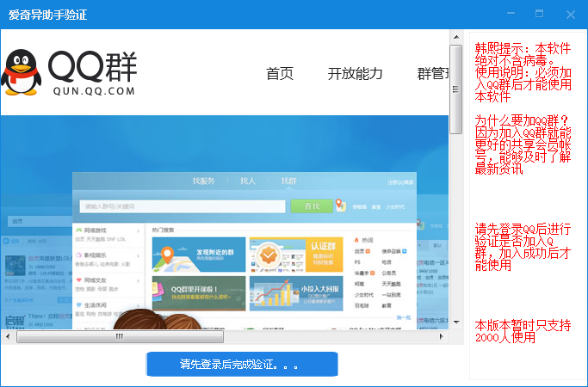588x387 pixels.
Task: Click the 认证群 checkmark badge icon
Action: (x=269, y=256)
